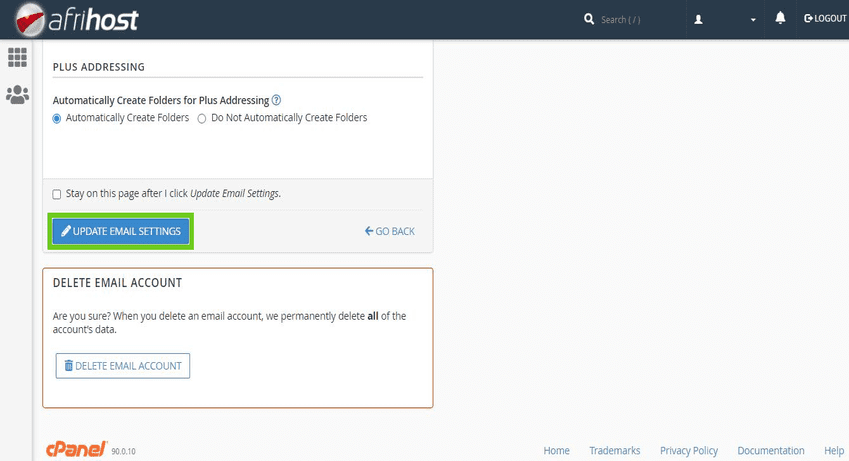
Task: Open the User Manager people icon
Action: pyautogui.click(x=17, y=95)
